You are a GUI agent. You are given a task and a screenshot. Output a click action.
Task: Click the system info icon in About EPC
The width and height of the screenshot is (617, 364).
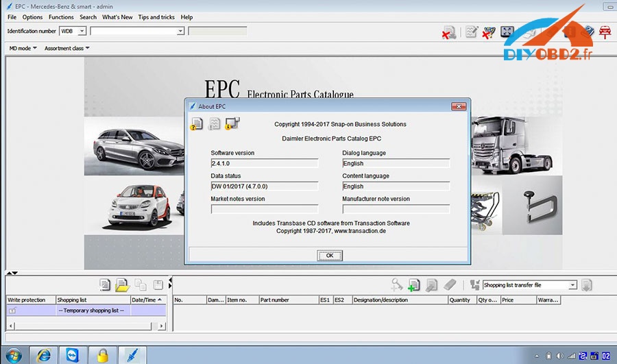[x=232, y=123]
